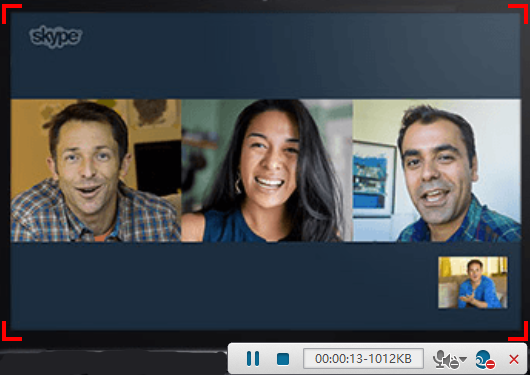The image size is (530, 375).
Task: Click the bottom-left red capture corner handle
Action: pyautogui.click(x=10, y=332)
